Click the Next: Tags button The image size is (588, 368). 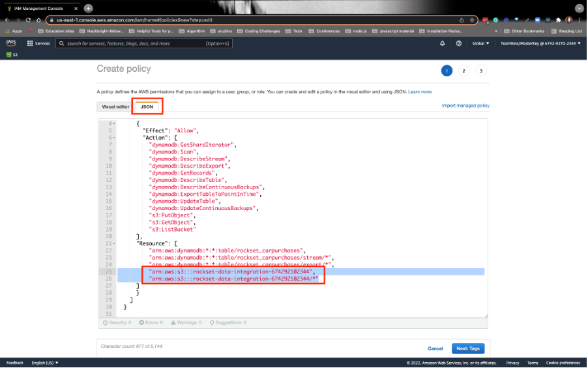coord(468,348)
